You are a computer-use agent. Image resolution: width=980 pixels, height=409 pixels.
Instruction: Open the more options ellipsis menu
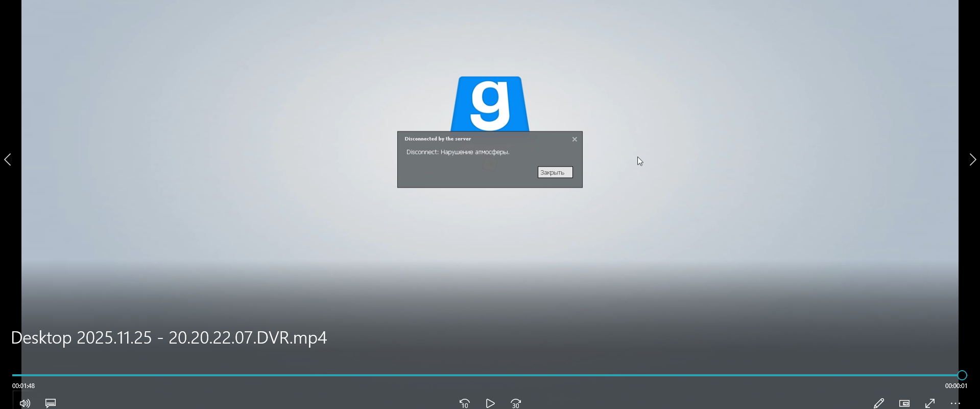[955, 403]
